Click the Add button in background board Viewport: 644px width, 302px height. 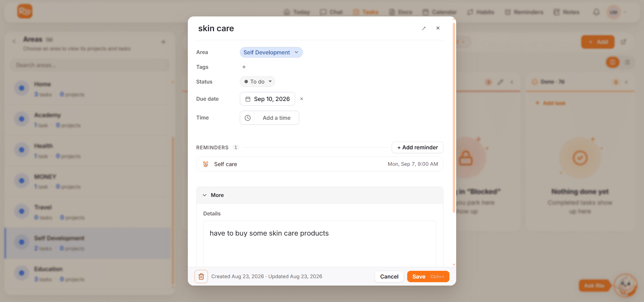tap(598, 42)
